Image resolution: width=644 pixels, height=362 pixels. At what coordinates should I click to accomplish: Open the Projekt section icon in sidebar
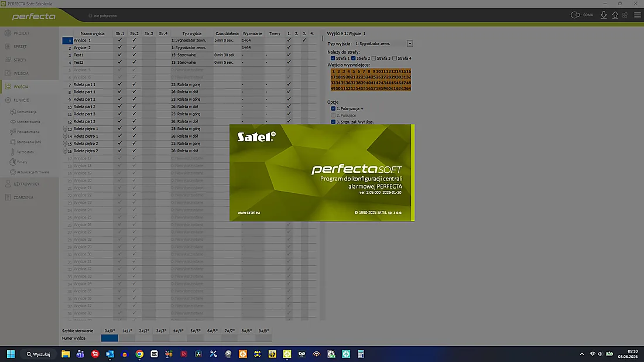click(x=8, y=33)
